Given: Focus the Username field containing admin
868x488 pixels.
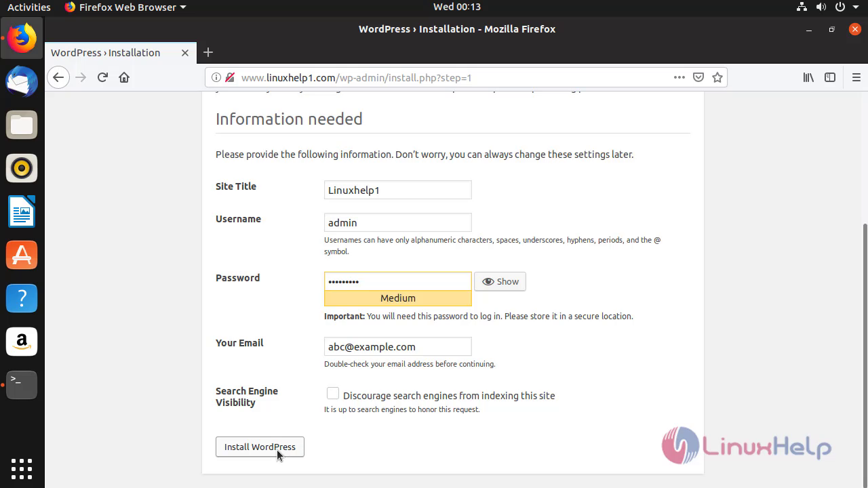Looking at the screenshot, I should [x=397, y=222].
